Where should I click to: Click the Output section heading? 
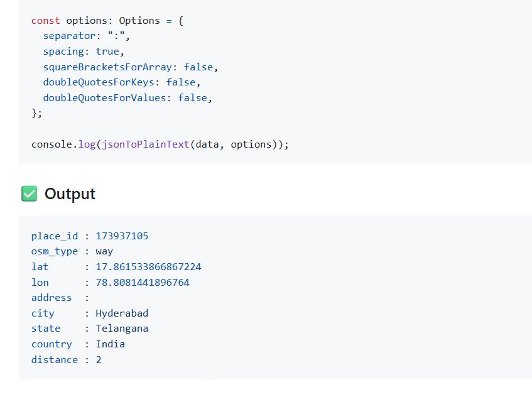70,194
